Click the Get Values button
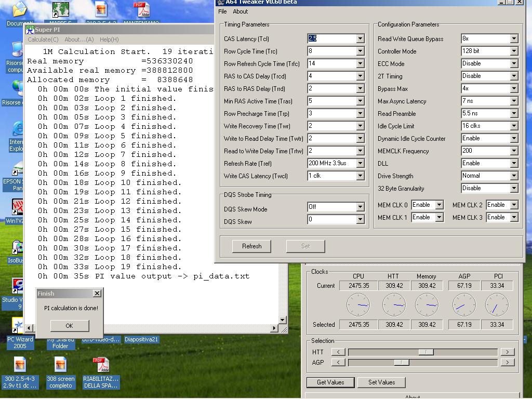532x399 pixels. [x=330, y=382]
